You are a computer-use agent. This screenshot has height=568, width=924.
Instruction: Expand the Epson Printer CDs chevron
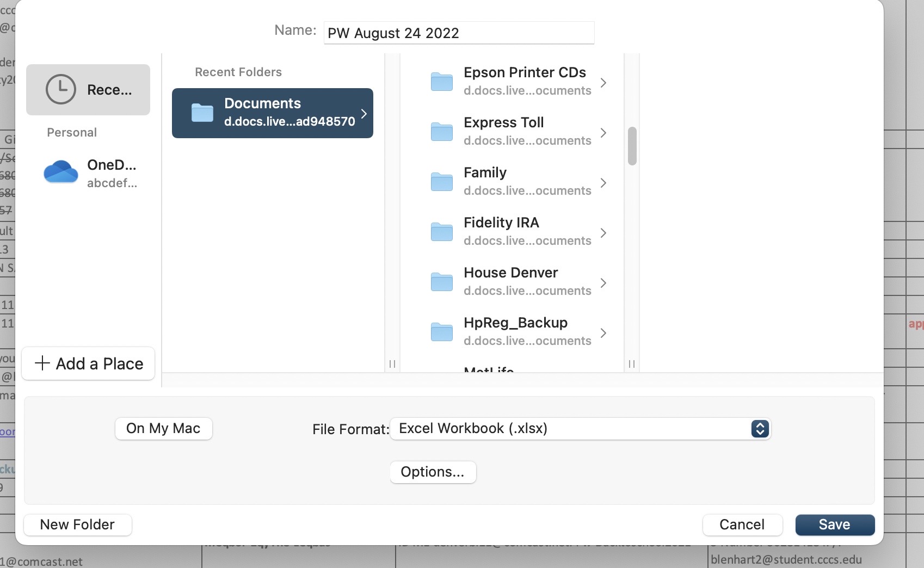click(603, 83)
